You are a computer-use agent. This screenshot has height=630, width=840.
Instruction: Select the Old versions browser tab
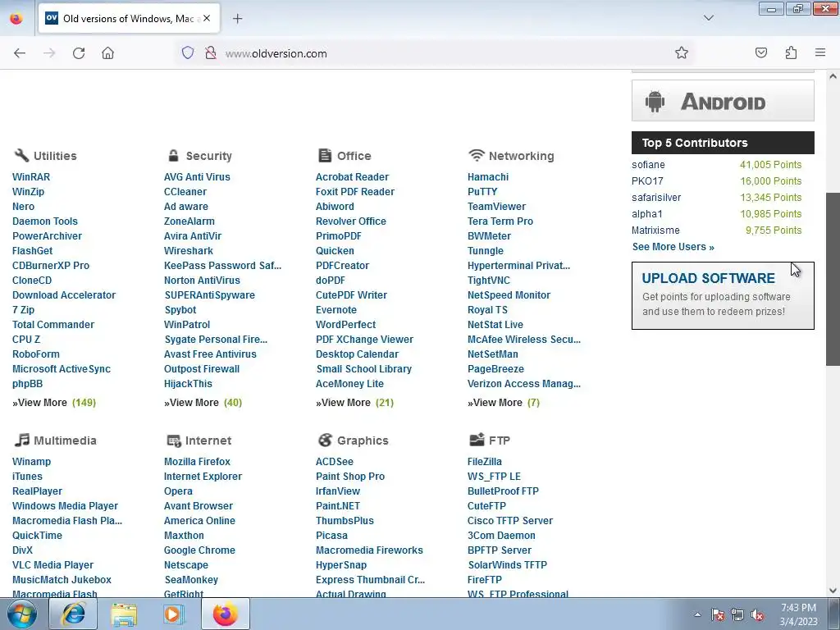129,18
